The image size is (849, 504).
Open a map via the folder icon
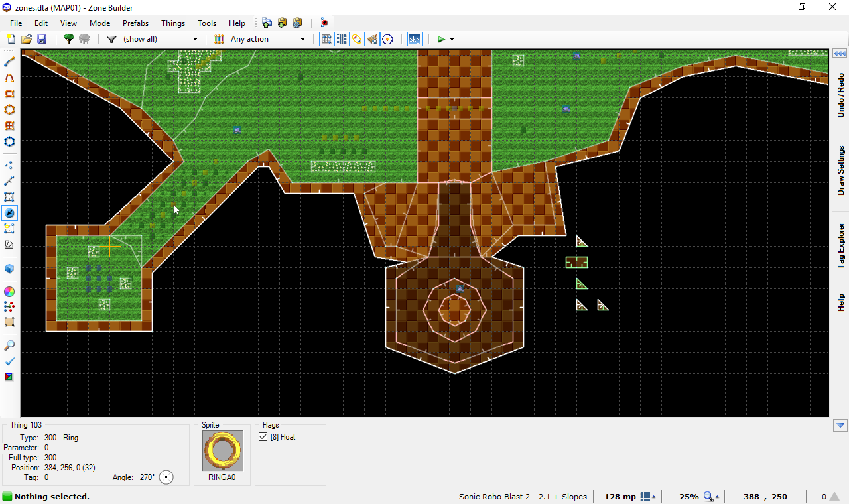tap(27, 39)
